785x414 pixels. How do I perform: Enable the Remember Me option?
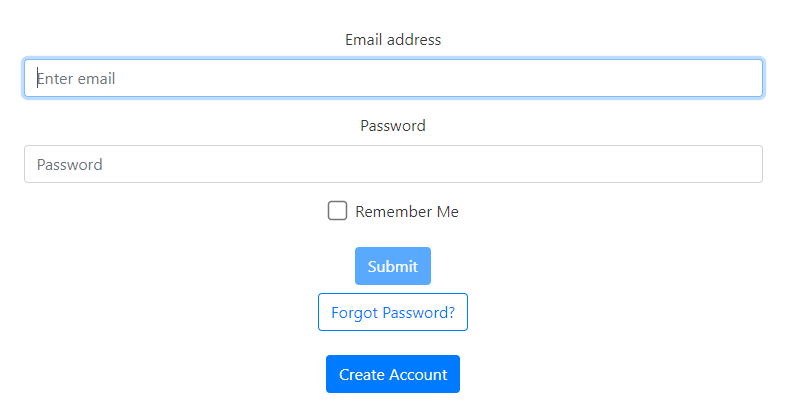pyautogui.click(x=338, y=211)
